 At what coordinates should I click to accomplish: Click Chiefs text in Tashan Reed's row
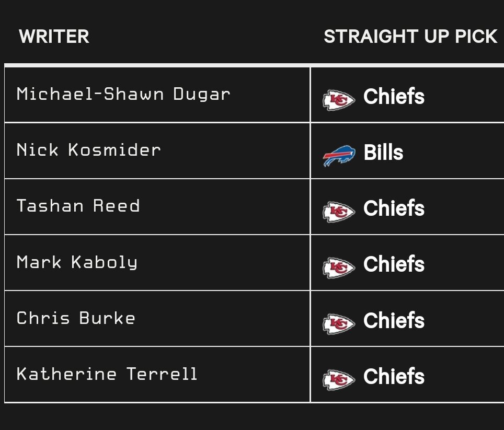(x=394, y=208)
